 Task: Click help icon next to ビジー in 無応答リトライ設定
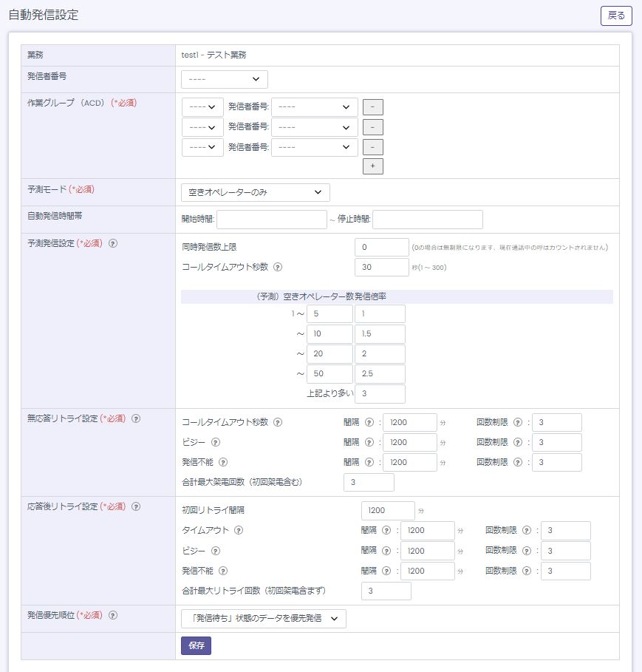(x=215, y=442)
